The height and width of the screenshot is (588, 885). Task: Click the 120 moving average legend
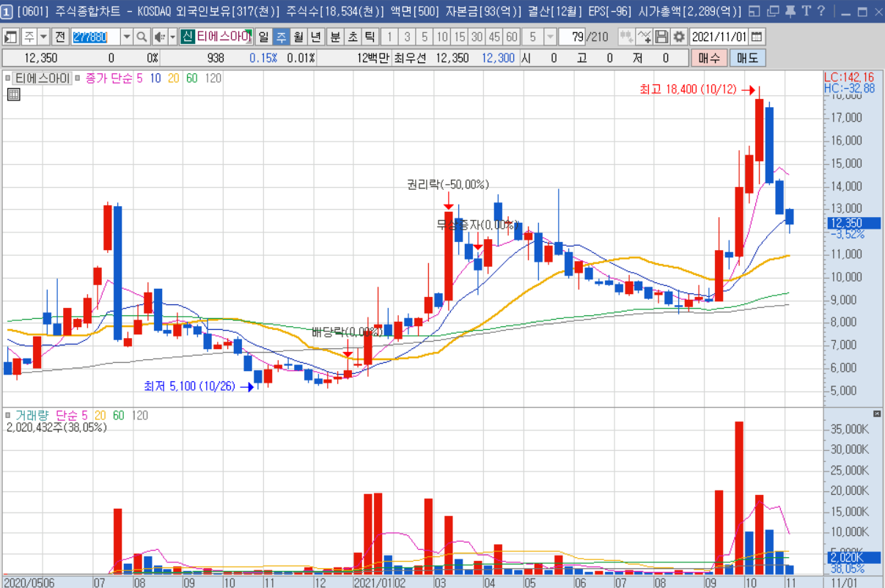point(213,78)
